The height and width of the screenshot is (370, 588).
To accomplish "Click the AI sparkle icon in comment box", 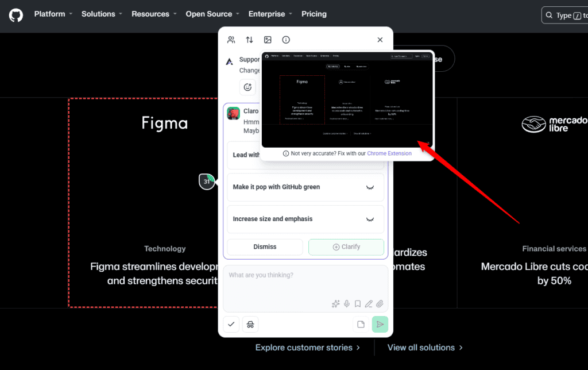I will pyautogui.click(x=335, y=303).
